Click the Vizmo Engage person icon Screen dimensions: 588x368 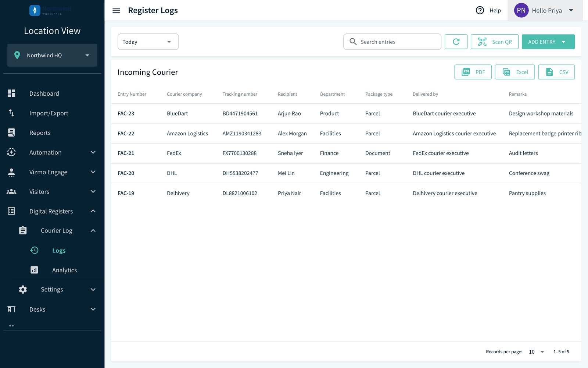(x=11, y=172)
